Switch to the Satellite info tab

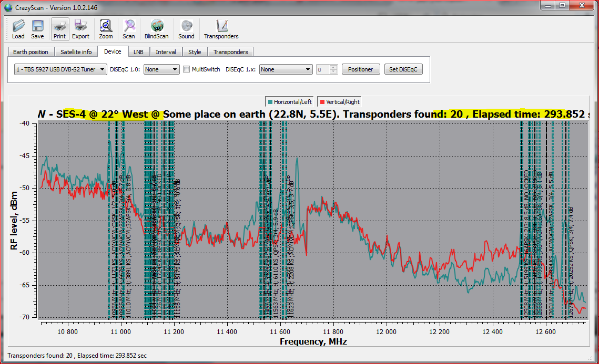76,52
